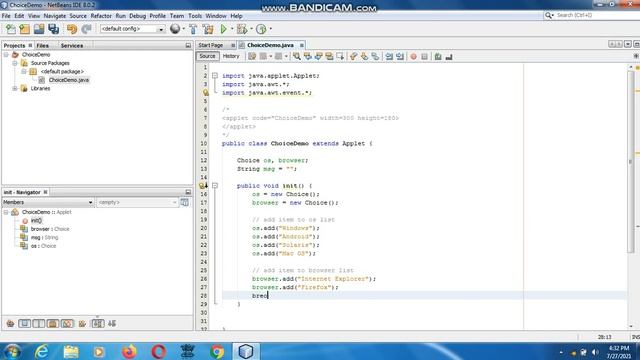Click the Last Edit editor icon

252,57
